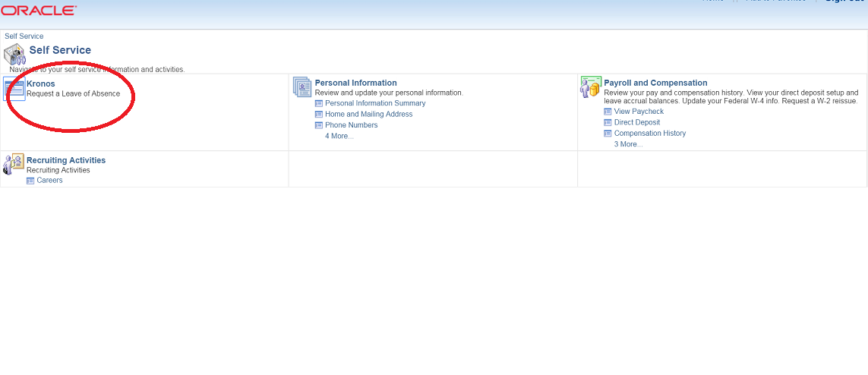This screenshot has width=868, height=375.
Task: Click the Oracle logo
Action: (39, 11)
